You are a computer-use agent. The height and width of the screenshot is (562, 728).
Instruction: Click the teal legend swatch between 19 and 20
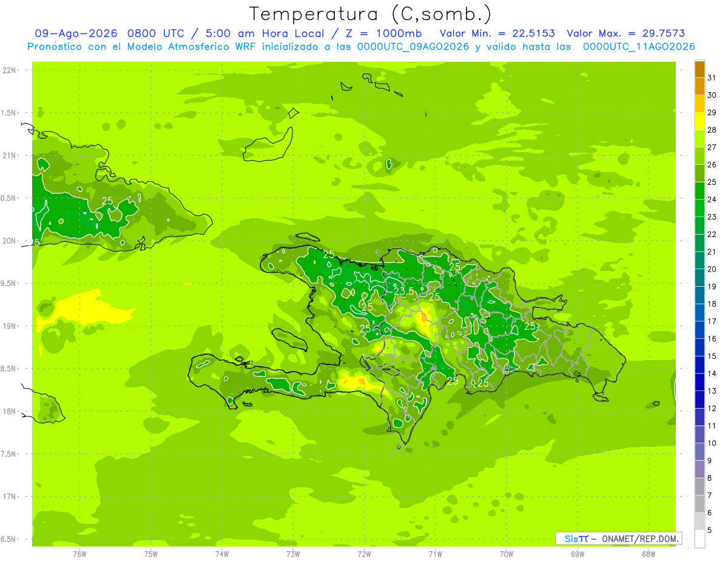[x=699, y=278]
